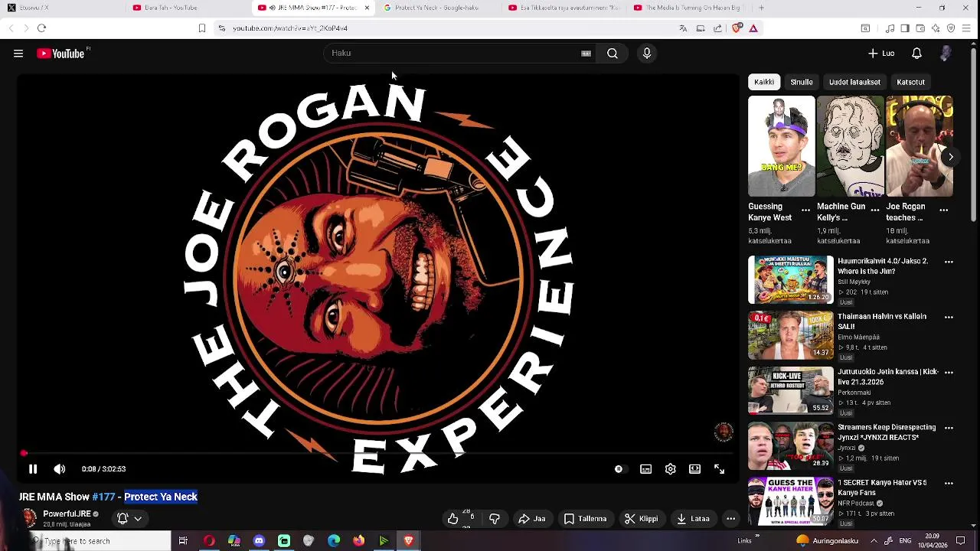Switch to theater mode

(x=694, y=469)
